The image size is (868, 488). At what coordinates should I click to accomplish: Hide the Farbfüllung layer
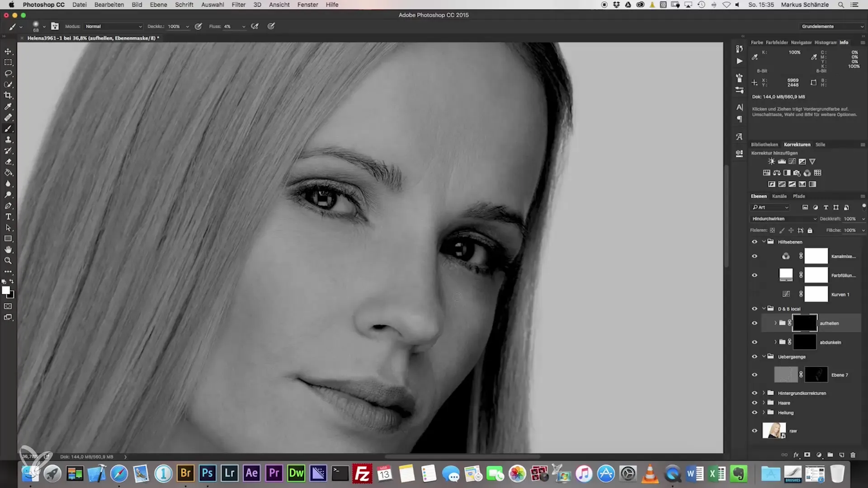(755, 275)
